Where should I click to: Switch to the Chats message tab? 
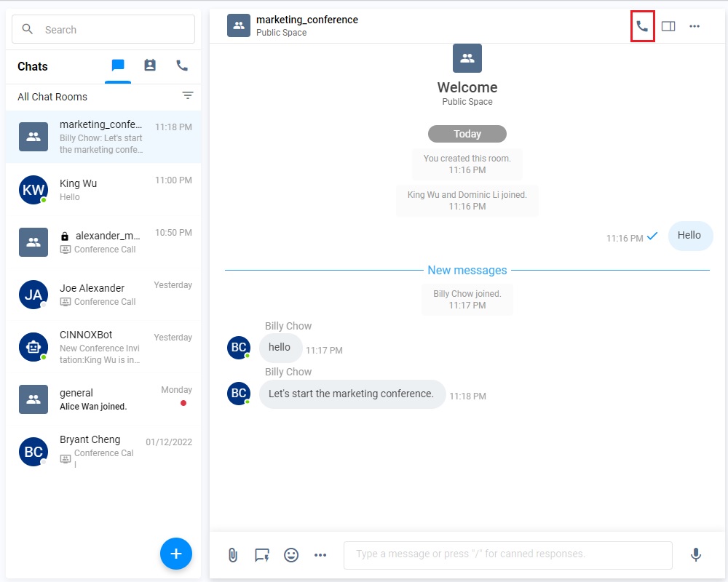[x=118, y=66]
